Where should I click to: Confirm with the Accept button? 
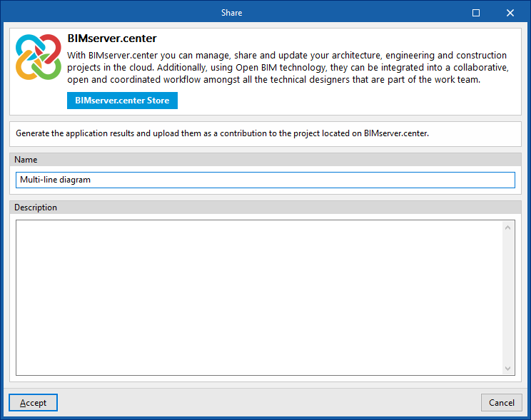coord(33,402)
